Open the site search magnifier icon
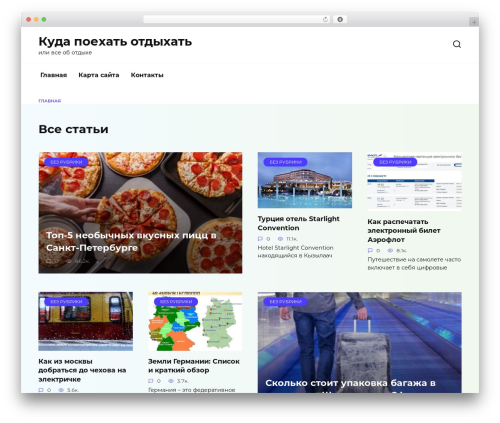Screen dimensions: 500x423 pos(457,44)
